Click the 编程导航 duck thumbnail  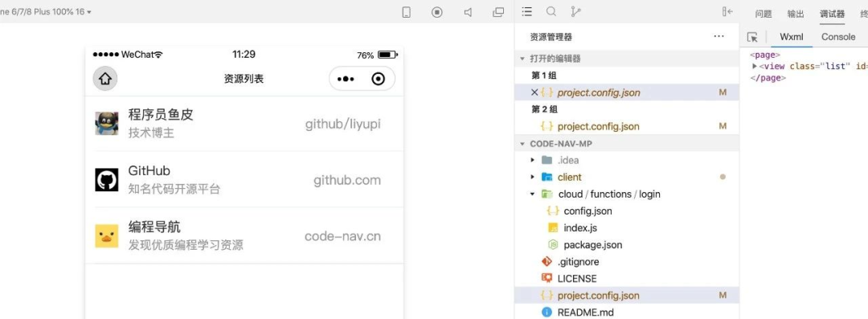tap(106, 236)
